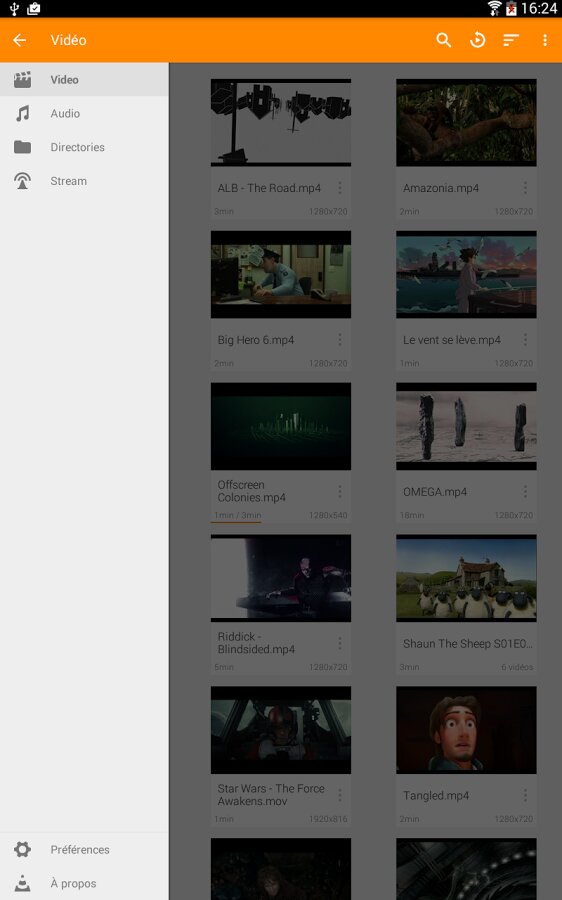Click the Stream antenna icon
This screenshot has width=562, height=900.
[22, 181]
